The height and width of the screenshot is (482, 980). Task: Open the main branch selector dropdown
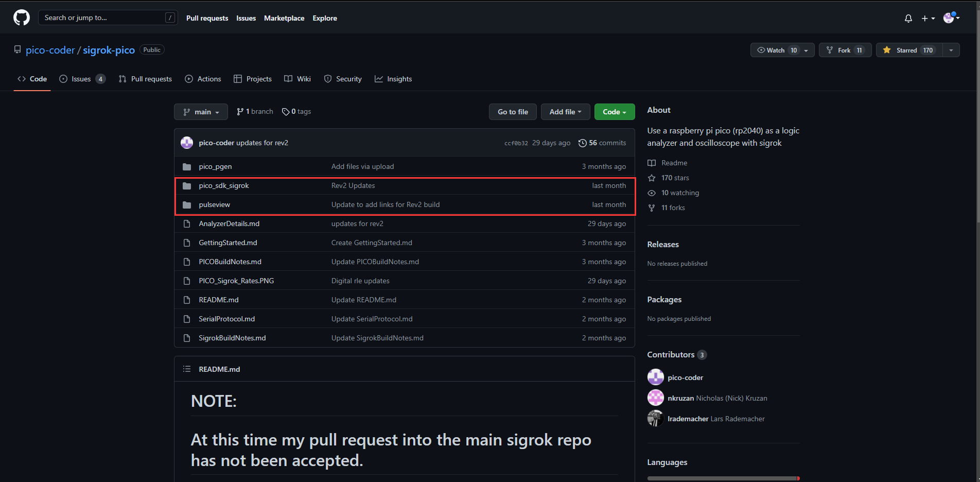[x=201, y=112]
